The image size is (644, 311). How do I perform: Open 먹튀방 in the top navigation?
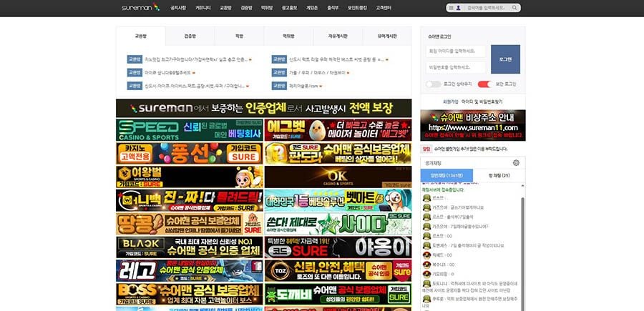click(x=267, y=8)
